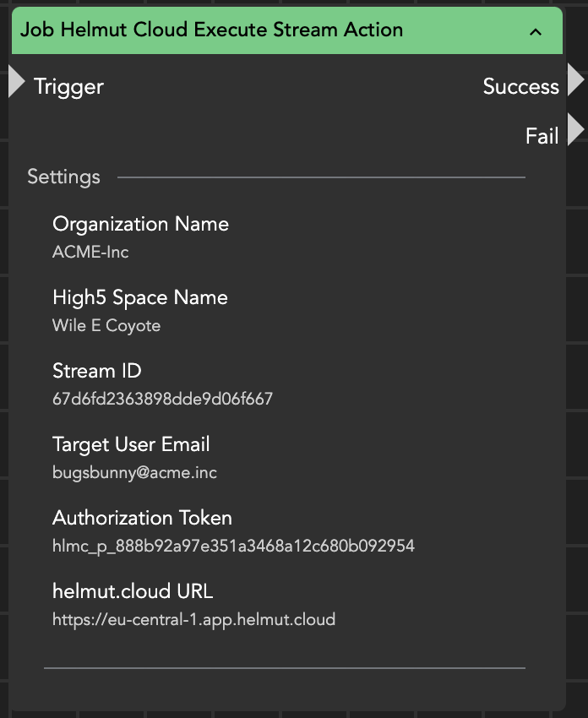Select the Authorization Token label

pyautogui.click(x=142, y=518)
